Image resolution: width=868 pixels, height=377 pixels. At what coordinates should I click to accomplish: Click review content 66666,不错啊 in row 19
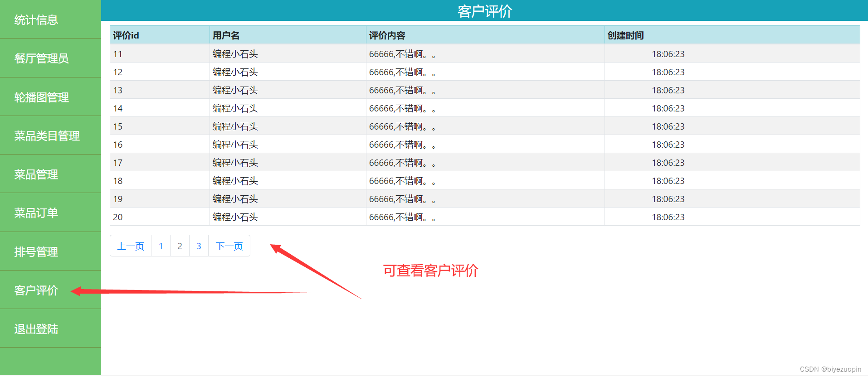coord(402,199)
